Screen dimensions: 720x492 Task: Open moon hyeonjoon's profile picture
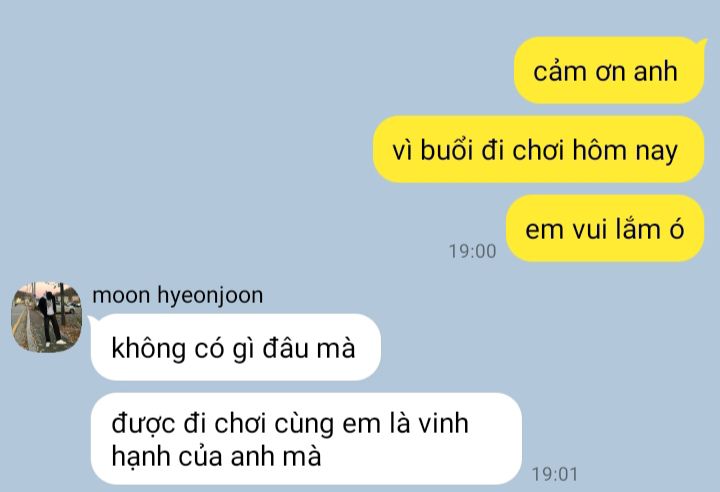(46, 317)
